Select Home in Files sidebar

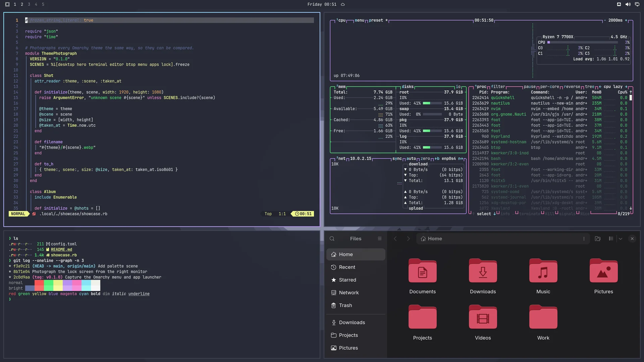coord(356,254)
